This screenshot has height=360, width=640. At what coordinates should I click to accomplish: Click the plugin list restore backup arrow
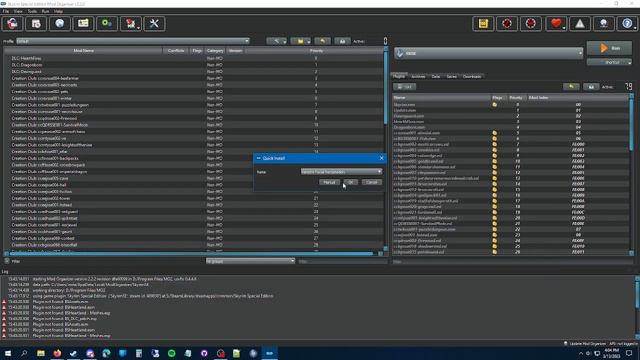[x=571, y=87]
